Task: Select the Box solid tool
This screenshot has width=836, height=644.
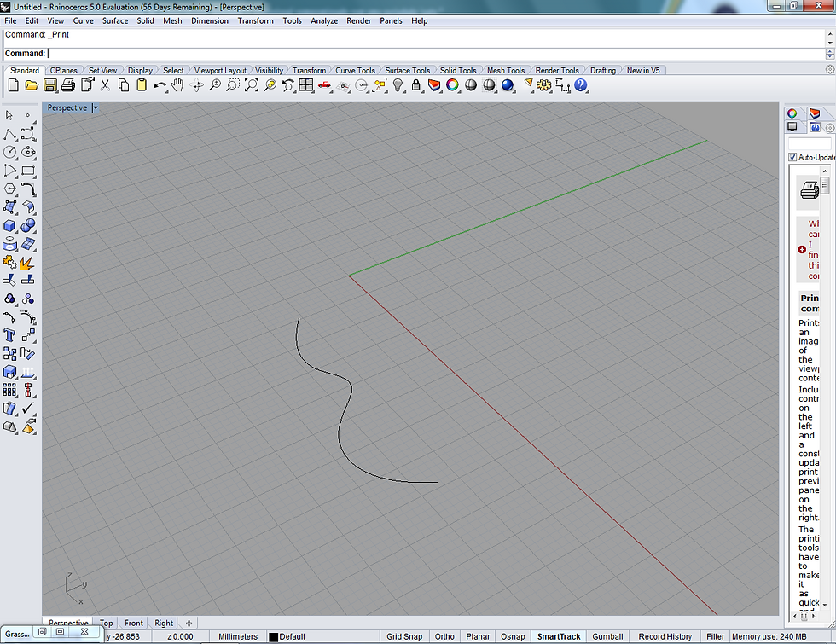Action: [9, 226]
